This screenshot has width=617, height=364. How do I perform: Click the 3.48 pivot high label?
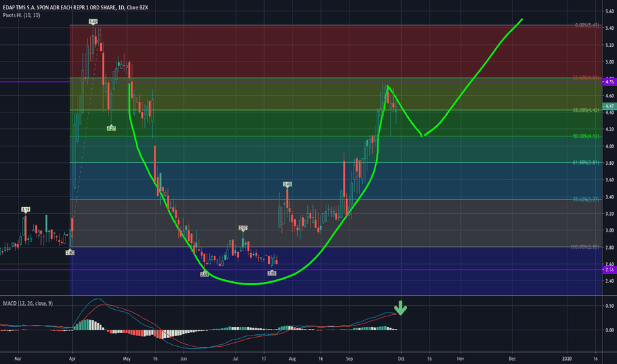click(x=287, y=184)
